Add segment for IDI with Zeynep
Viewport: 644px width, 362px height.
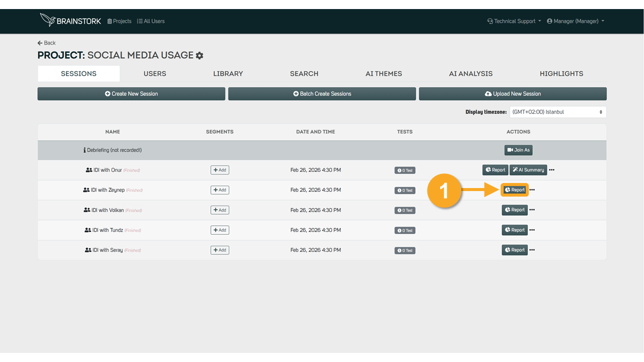coord(220,190)
